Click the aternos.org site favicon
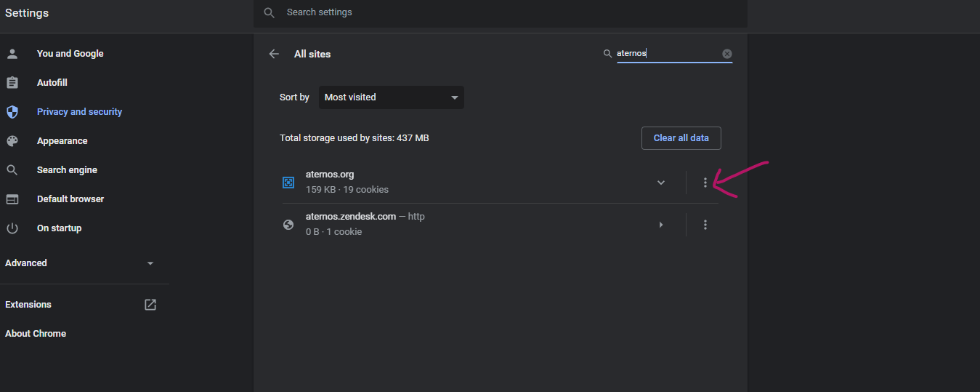Screen dimensions: 980x392 [288, 183]
